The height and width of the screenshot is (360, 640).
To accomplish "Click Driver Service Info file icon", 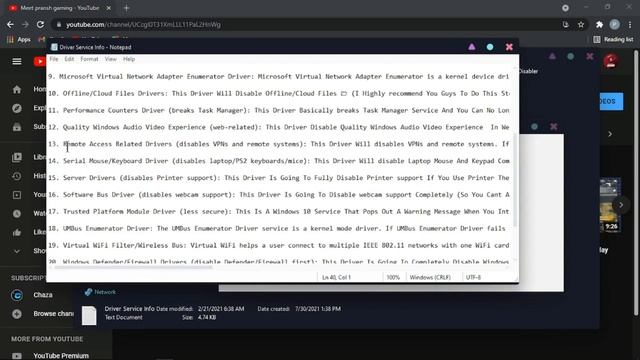I will pyautogui.click(x=89, y=316).
